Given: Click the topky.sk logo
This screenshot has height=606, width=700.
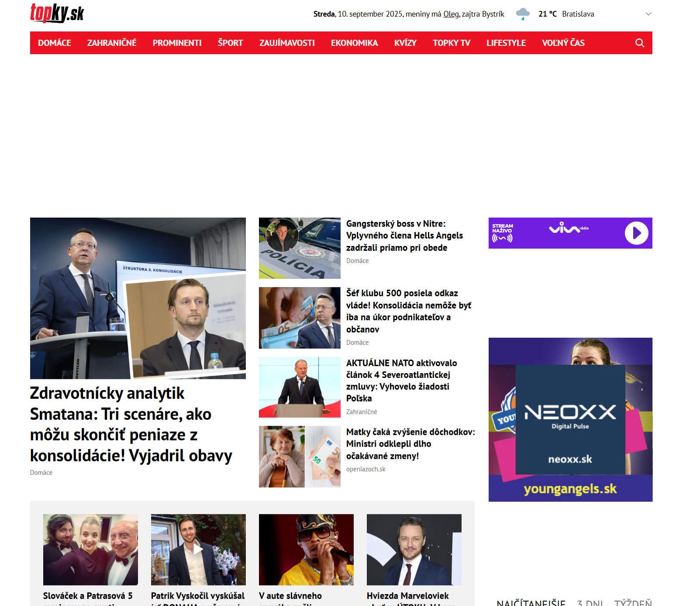Looking at the screenshot, I should coord(57,13).
